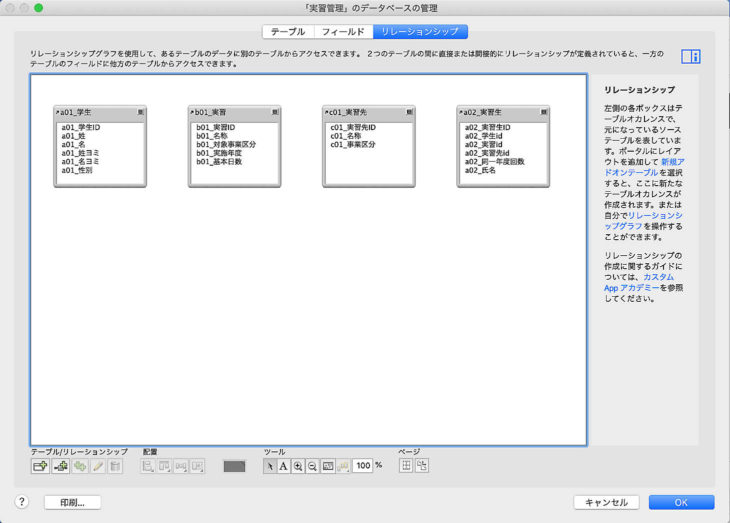
Task: Toggle the info side panel icon
Action: point(690,57)
